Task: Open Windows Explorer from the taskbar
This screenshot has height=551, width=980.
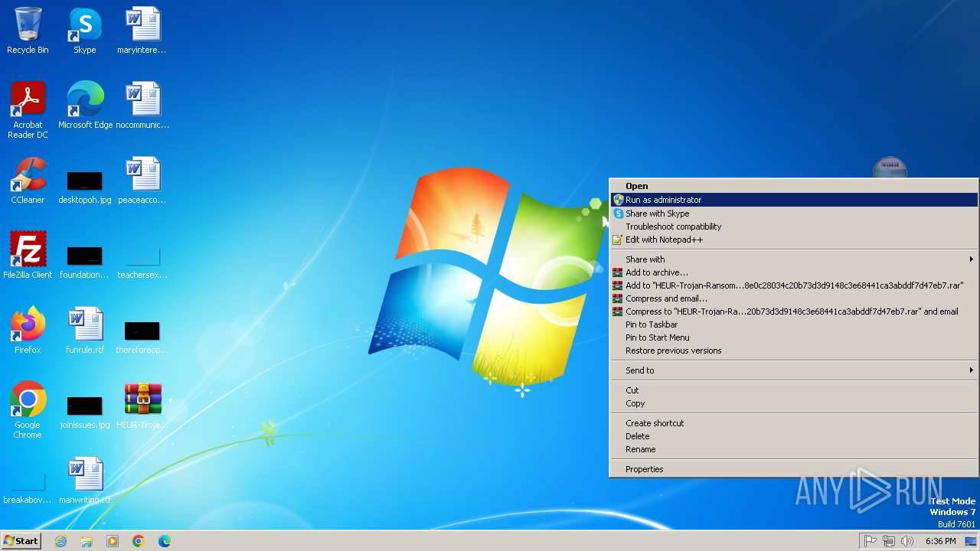Action: [87, 541]
